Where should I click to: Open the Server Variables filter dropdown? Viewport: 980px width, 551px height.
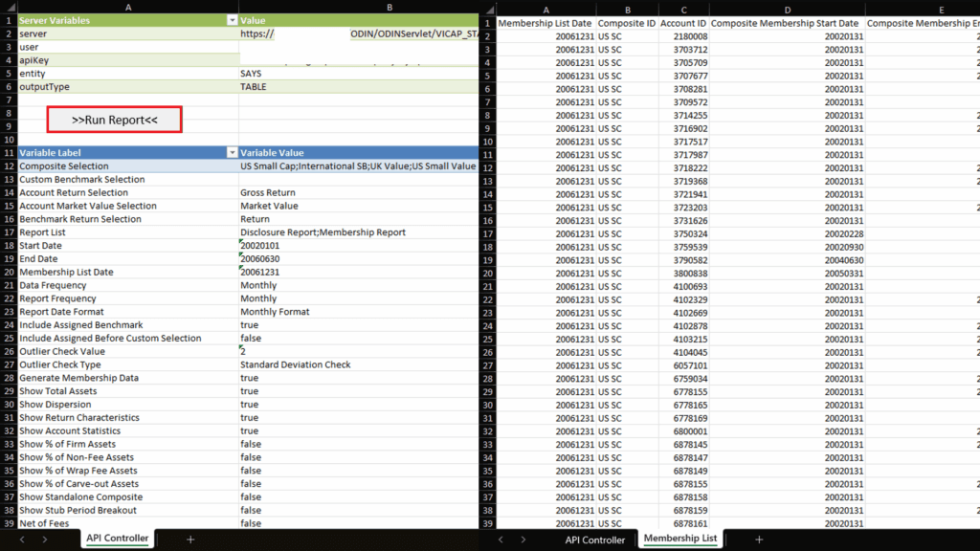pos(231,20)
